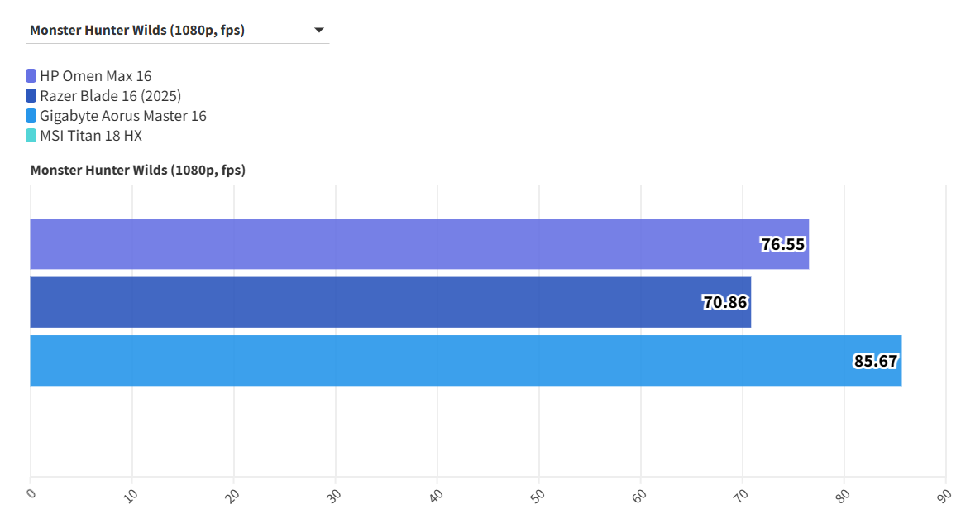Click the 76.55 value label on the top bar
This screenshot has width=980, height=519.
point(783,243)
